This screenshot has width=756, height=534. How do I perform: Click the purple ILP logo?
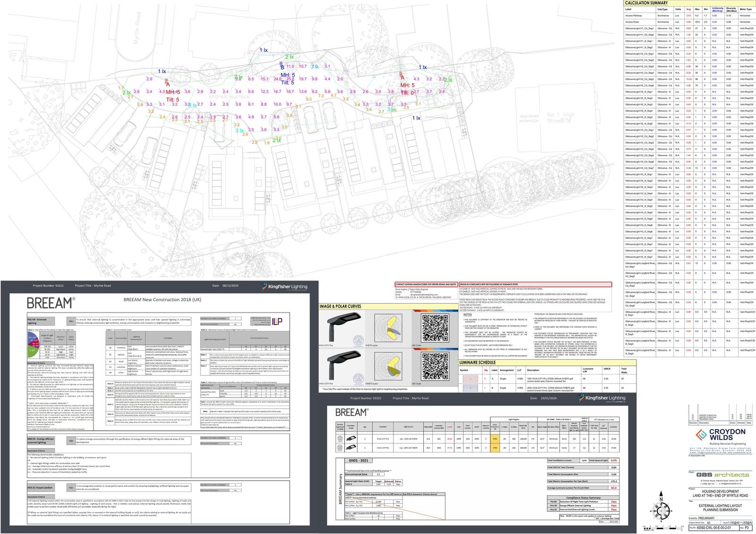click(277, 321)
